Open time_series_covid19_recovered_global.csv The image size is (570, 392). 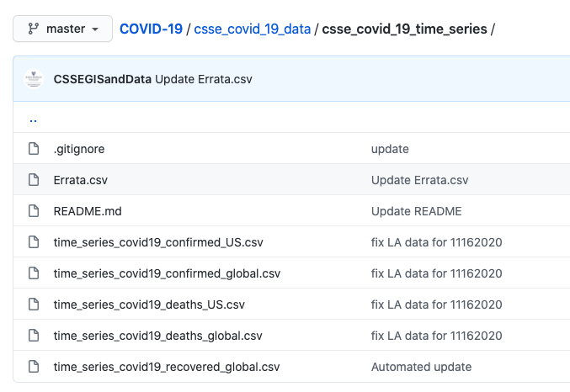(167, 367)
